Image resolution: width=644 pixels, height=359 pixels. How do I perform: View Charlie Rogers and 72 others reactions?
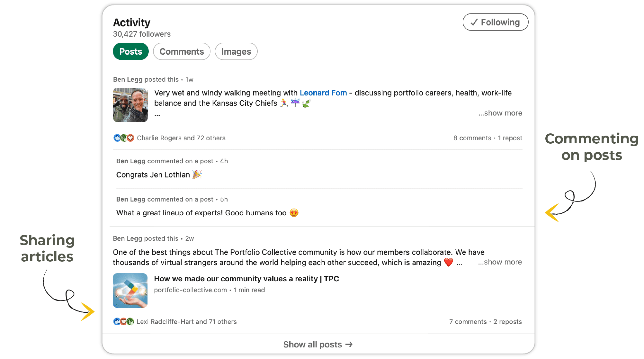181,138
